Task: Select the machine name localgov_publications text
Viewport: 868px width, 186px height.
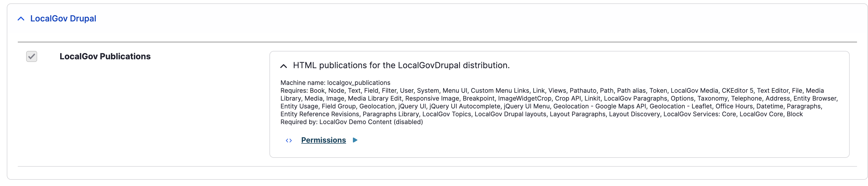Action: click(x=358, y=83)
